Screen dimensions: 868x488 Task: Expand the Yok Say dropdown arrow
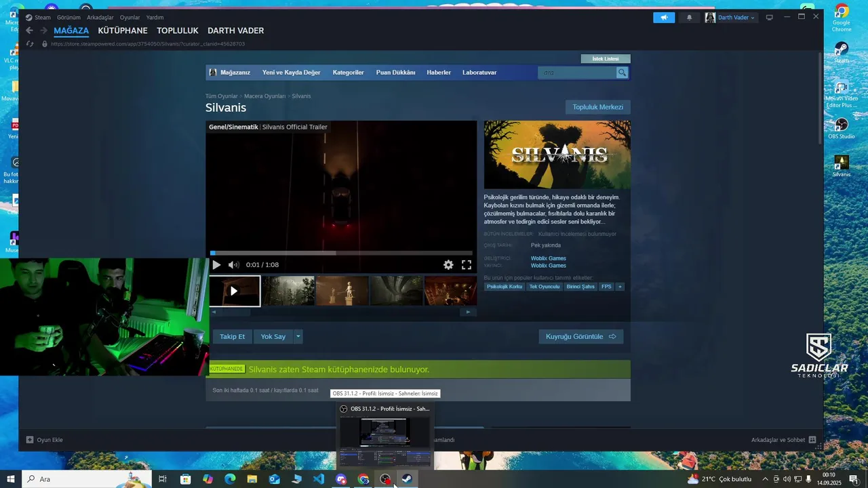(x=298, y=337)
